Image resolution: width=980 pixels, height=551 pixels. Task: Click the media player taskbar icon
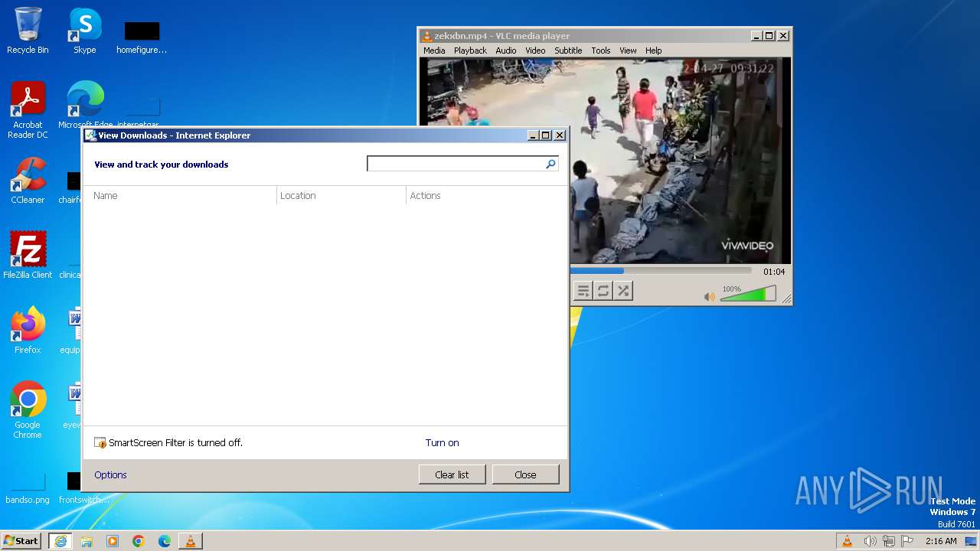(x=113, y=541)
